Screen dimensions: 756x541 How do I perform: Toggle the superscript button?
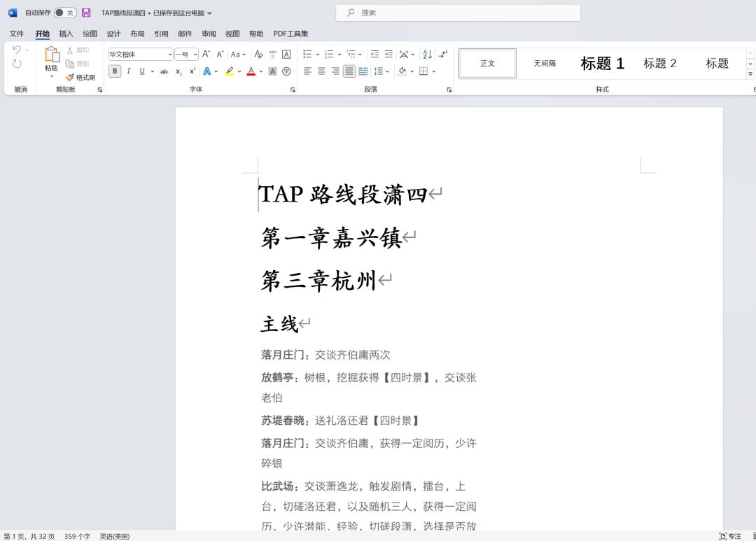tap(191, 71)
